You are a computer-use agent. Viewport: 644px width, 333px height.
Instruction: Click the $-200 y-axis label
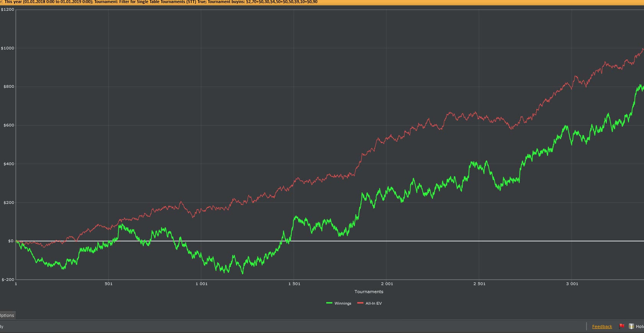[8, 280]
